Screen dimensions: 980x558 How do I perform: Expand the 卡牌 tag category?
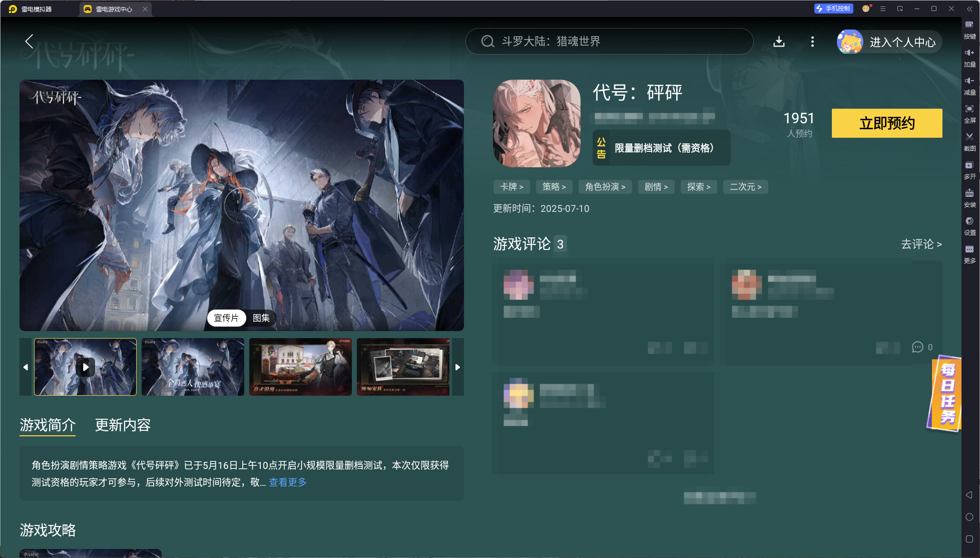click(512, 187)
